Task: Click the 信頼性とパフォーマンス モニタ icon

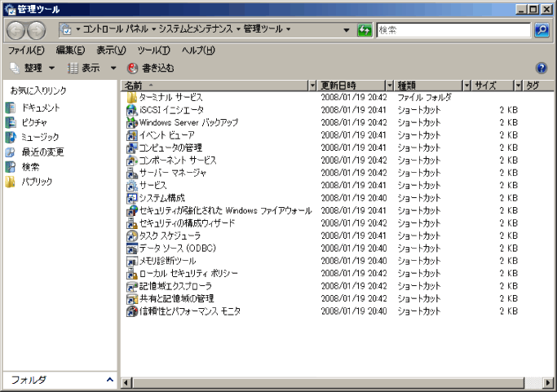Action: coord(132,311)
